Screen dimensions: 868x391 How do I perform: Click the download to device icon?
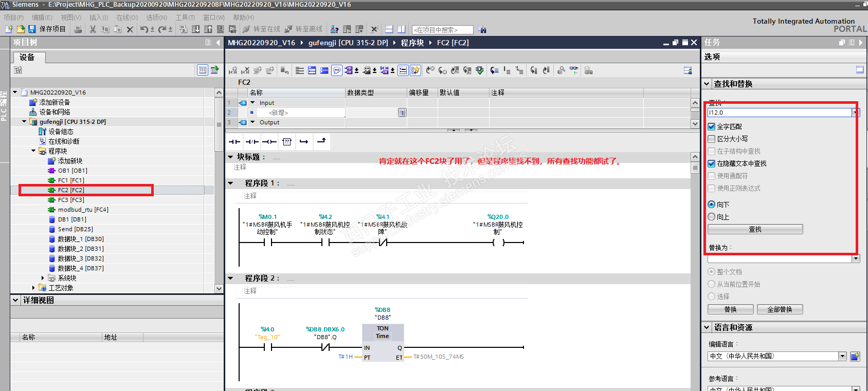pos(196,29)
